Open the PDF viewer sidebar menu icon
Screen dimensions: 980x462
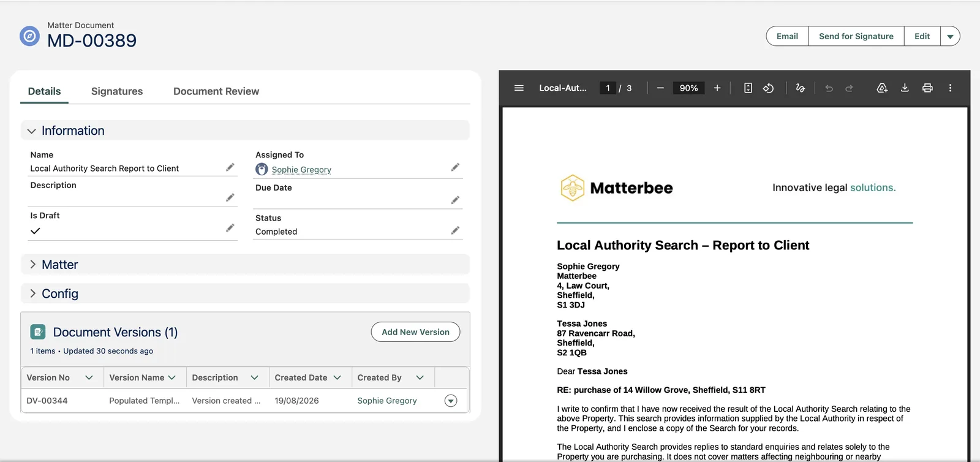(519, 88)
